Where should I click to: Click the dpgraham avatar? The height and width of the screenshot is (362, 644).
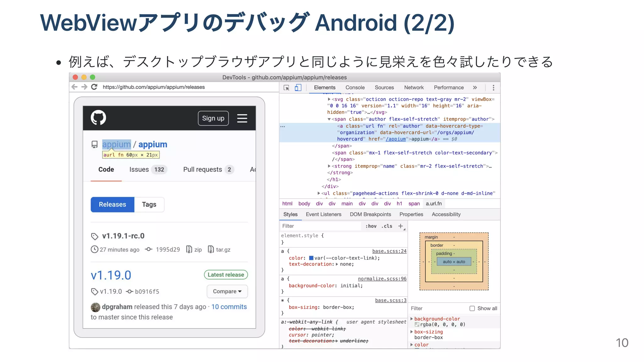tap(95, 307)
